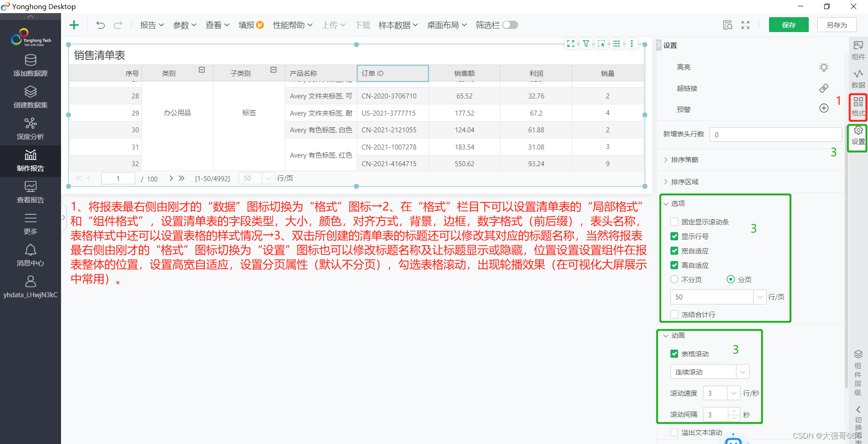Click the 新增表头行数 input field
The width and height of the screenshot is (868, 444).
pos(775,135)
